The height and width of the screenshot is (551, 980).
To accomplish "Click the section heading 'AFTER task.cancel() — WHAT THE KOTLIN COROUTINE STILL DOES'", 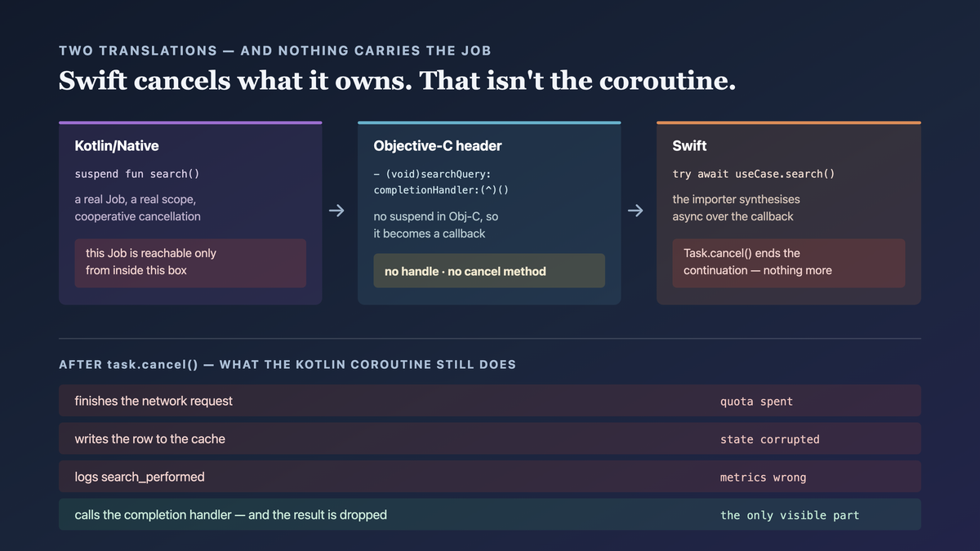I will [x=287, y=365].
